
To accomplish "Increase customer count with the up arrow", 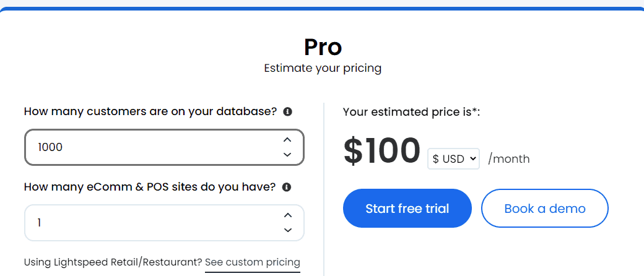I will tap(287, 140).
